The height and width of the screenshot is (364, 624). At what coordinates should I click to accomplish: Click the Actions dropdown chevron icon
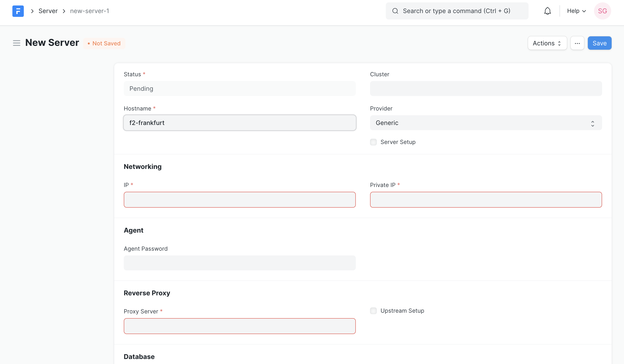(x=560, y=43)
